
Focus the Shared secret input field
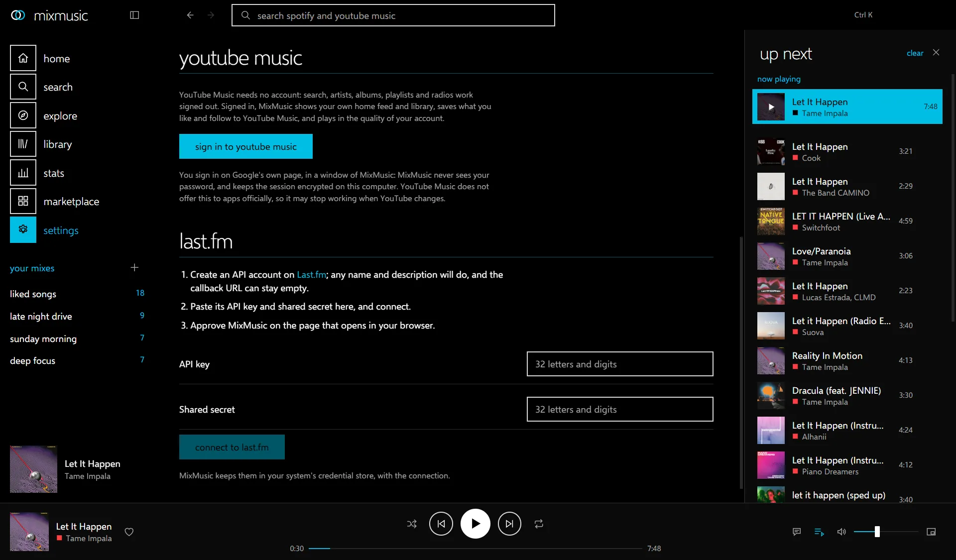(x=620, y=409)
